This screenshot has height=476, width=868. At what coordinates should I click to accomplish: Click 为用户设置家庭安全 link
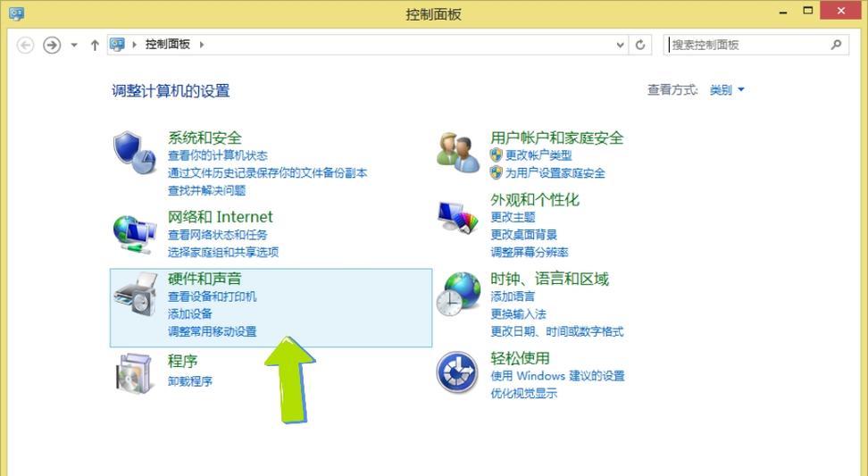555,173
